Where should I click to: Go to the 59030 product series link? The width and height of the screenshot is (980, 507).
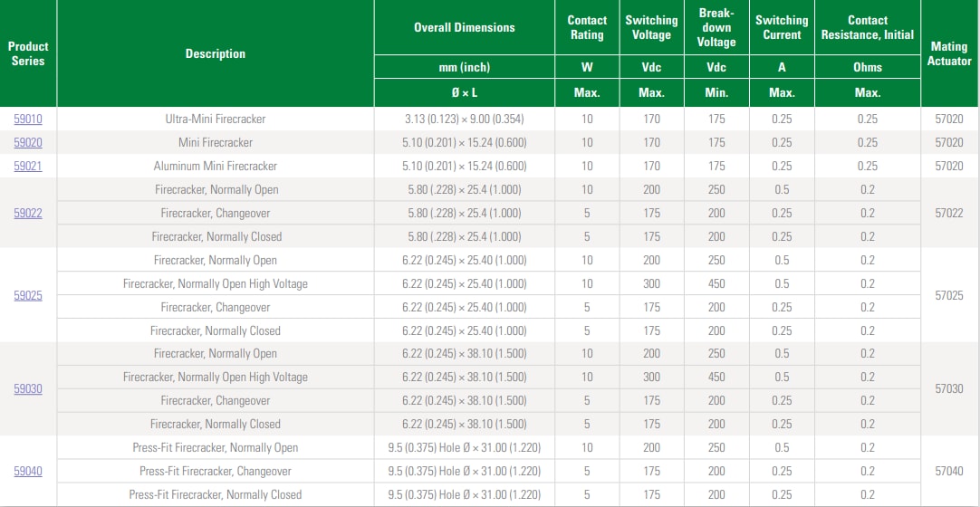(x=28, y=388)
